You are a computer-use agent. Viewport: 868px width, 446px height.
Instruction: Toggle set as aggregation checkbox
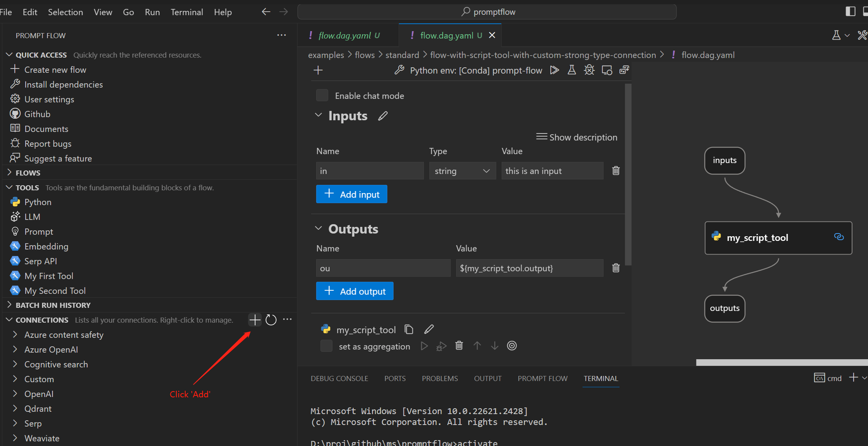pos(324,346)
